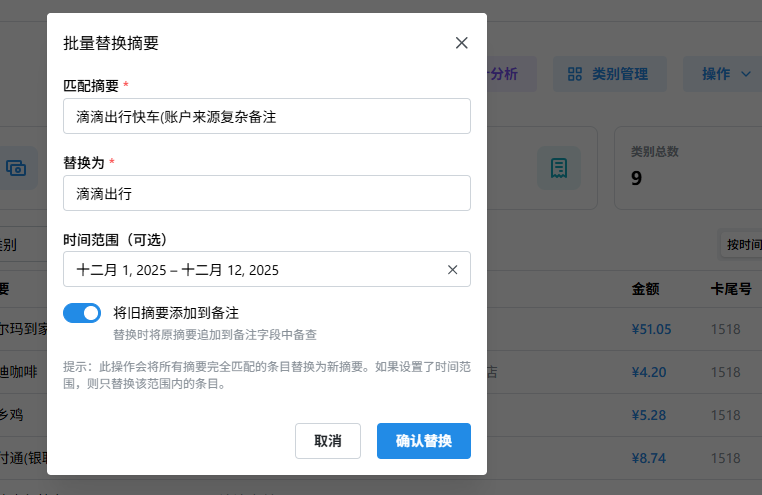Select the 类别总数 summary card
Image resolution: width=762 pixels, height=495 pixels.
687,168
